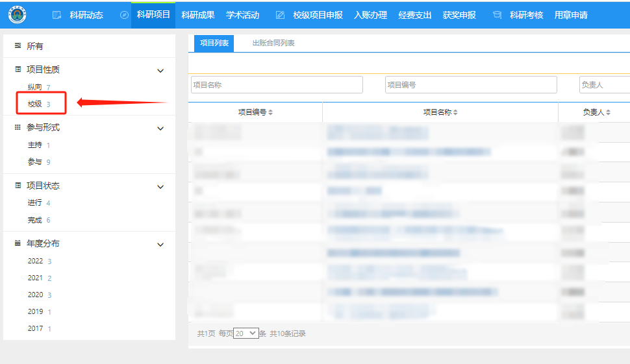Click the news icon beside 科研动态

(x=57, y=15)
